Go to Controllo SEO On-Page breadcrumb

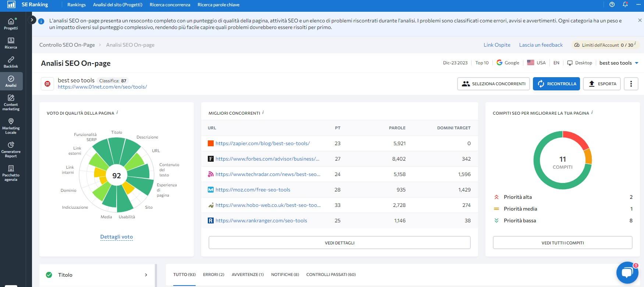tap(67, 45)
